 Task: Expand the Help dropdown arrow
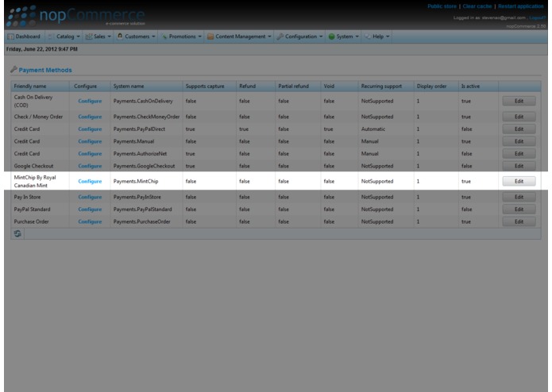[388, 37]
